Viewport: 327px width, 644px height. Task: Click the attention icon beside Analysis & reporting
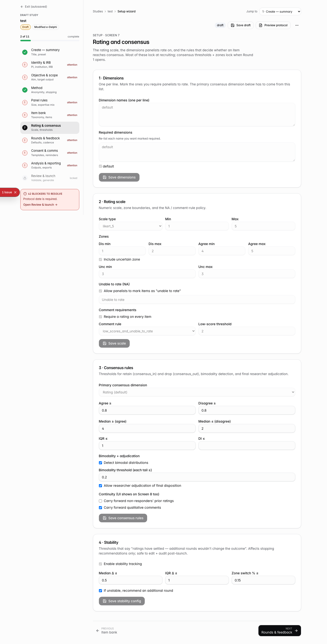[25, 166]
